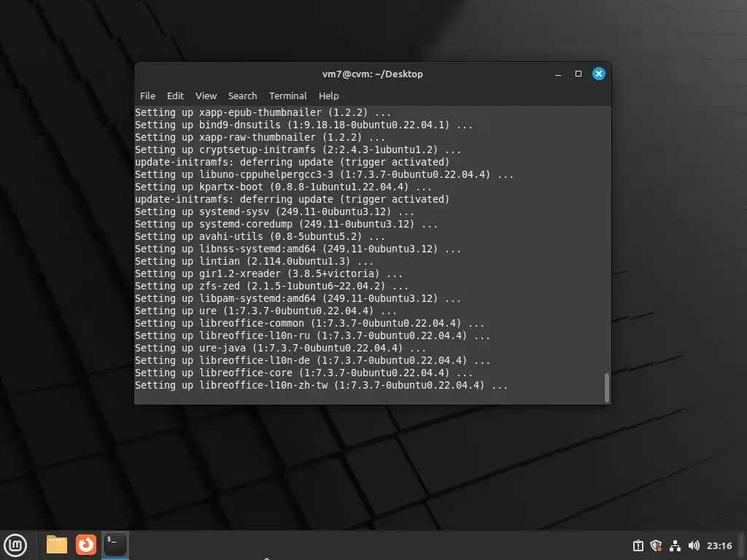The width and height of the screenshot is (747, 560).
Task: Click the 'gir1.2-xreader' output line
Action: pos(268,273)
